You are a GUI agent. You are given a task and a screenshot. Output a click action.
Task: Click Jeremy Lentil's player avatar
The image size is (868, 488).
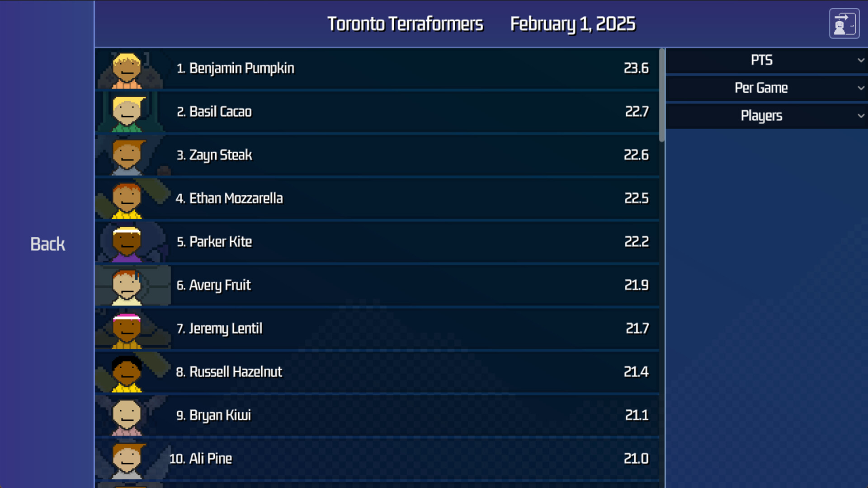coord(127,330)
